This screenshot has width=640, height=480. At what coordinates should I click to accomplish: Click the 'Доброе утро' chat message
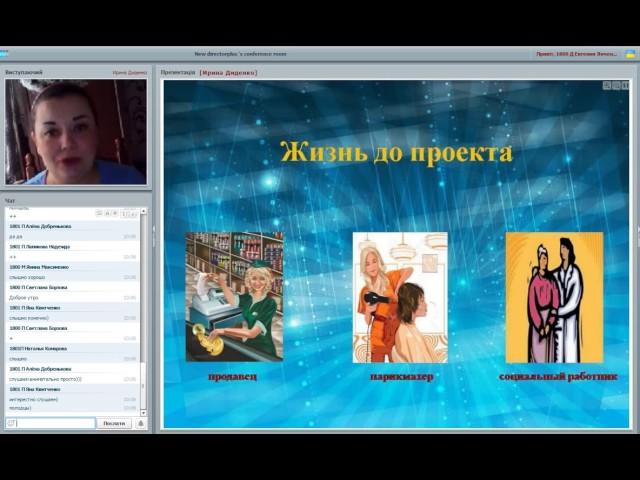tap(24, 298)
